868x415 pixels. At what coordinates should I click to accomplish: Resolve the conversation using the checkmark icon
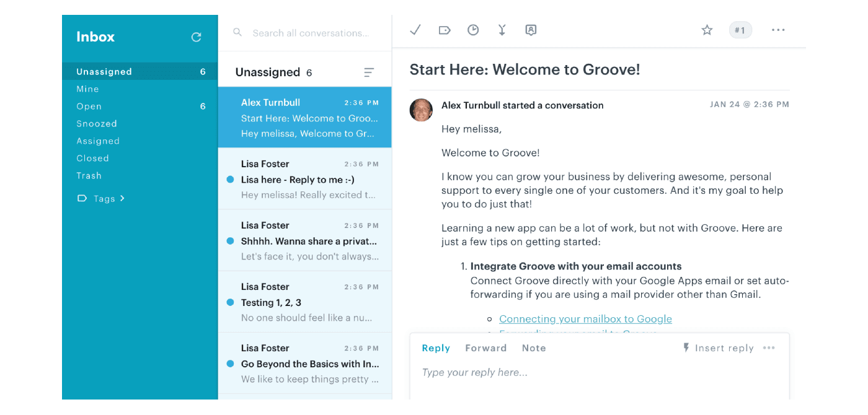point(415,29)
